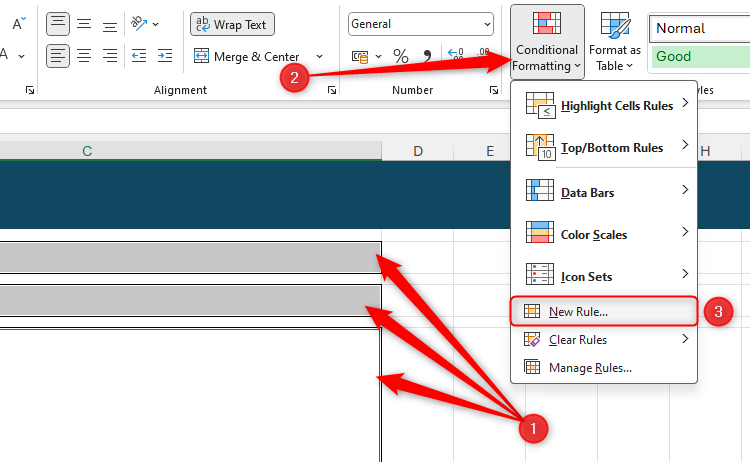Toggle Middle Align vertical alignment
This screenshot has width=750, height=462.
[85, 23]
